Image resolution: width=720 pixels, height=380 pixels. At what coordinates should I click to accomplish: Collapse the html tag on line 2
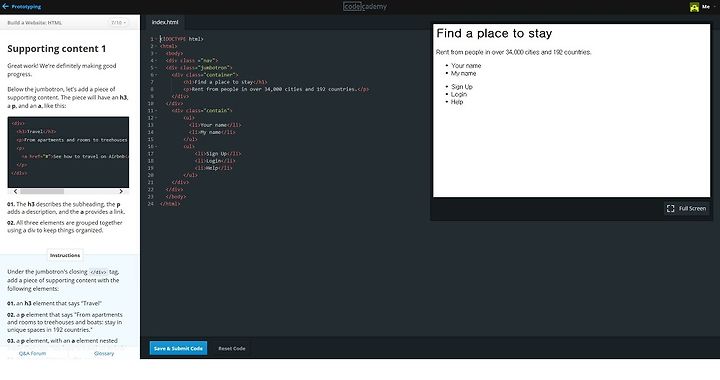pyautogui.click(x=155, y=46)
